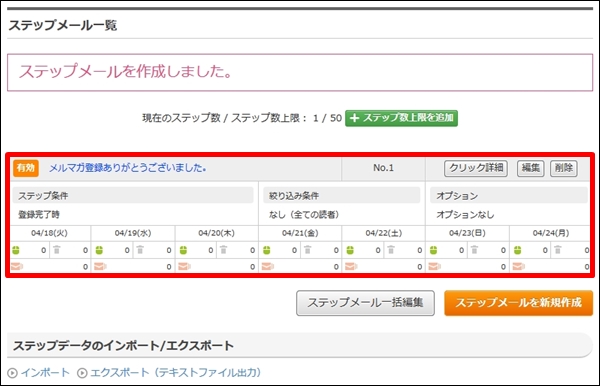Click the trash icon under 04/23(日)

pos(474,250)
